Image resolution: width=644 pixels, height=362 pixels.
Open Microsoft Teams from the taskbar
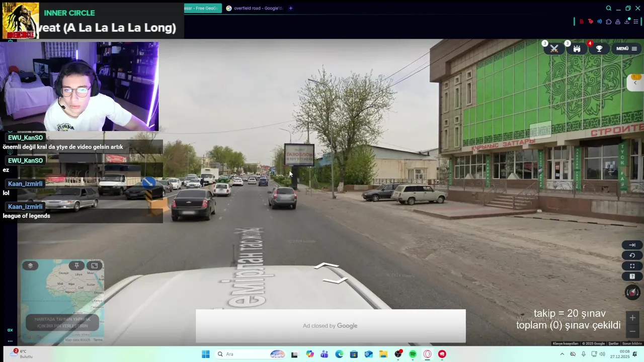tap(325, 354)
